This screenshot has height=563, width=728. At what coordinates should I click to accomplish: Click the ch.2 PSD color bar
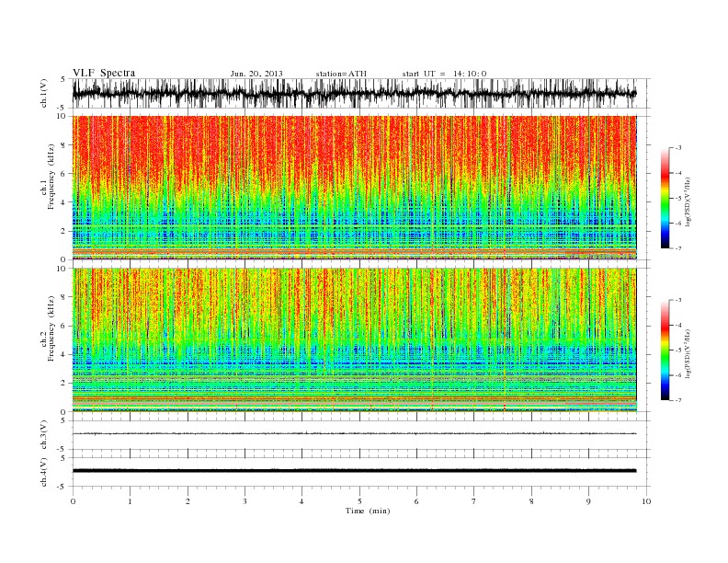tap(665, 350)
